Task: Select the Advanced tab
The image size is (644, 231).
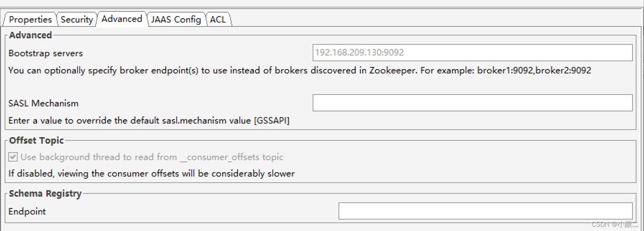Action: point(122,19)
